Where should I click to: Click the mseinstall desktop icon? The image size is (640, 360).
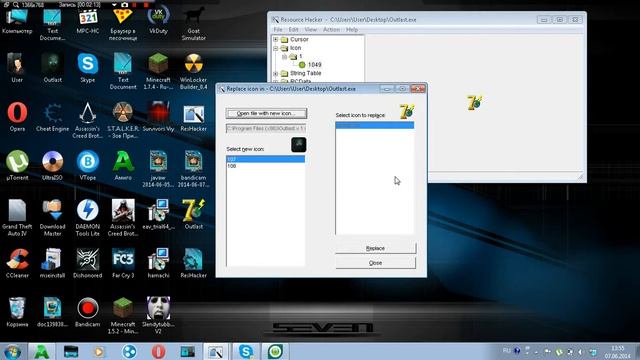[x=52, y=263]
